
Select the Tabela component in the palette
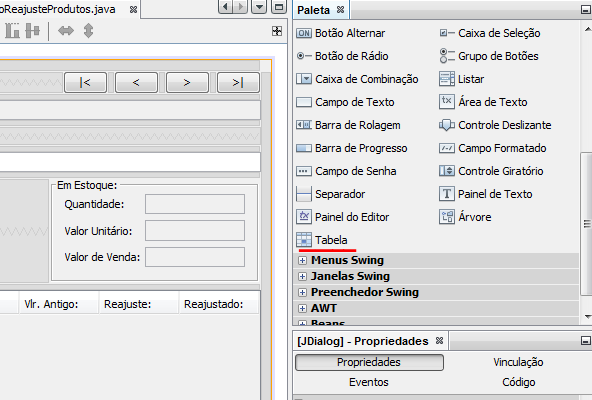322,240
